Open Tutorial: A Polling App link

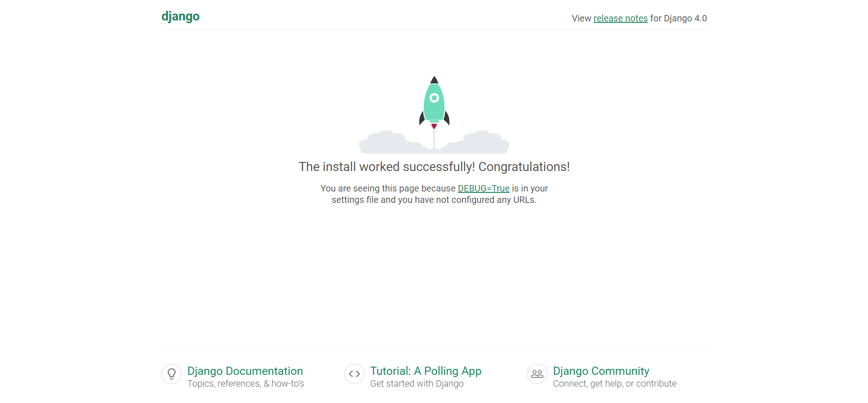[x=426, y=371]
